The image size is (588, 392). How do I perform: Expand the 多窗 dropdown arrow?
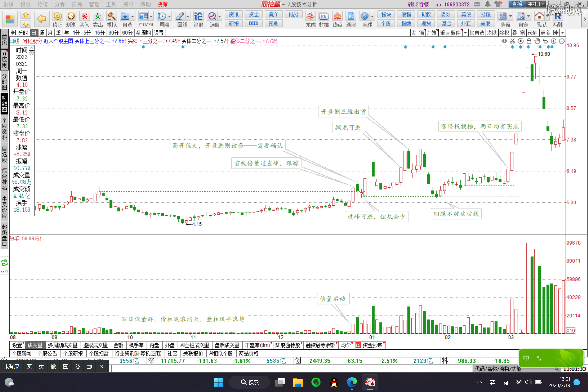coord(510,16)
